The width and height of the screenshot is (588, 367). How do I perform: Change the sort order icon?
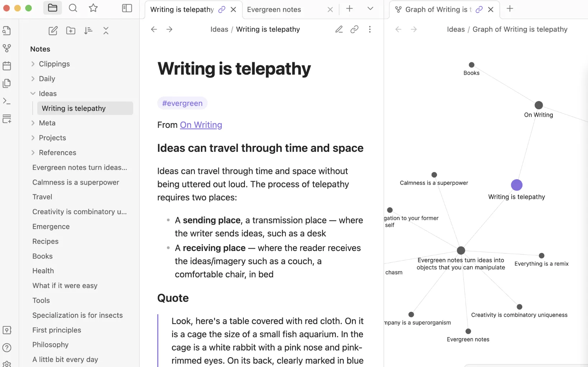pyautogui.click(x=88, y=31)
